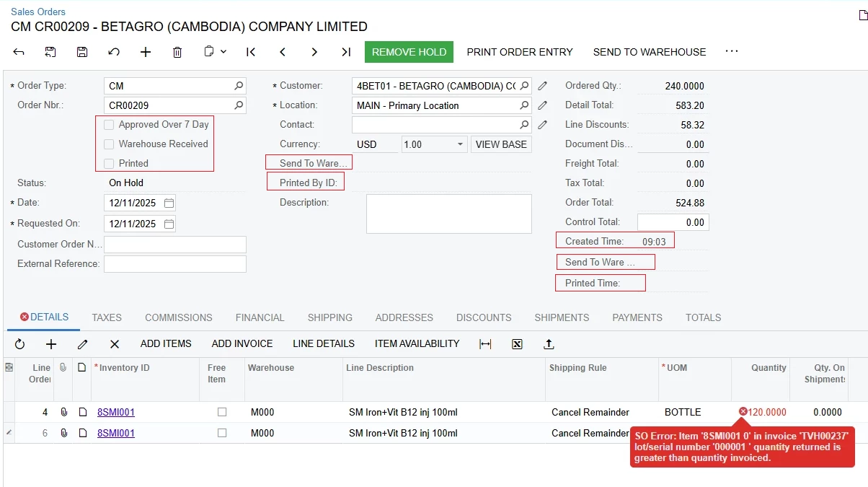The height and width of the screenshot is (487, 868).
Task: Click Add Invoice button
Action: (242, 344)
